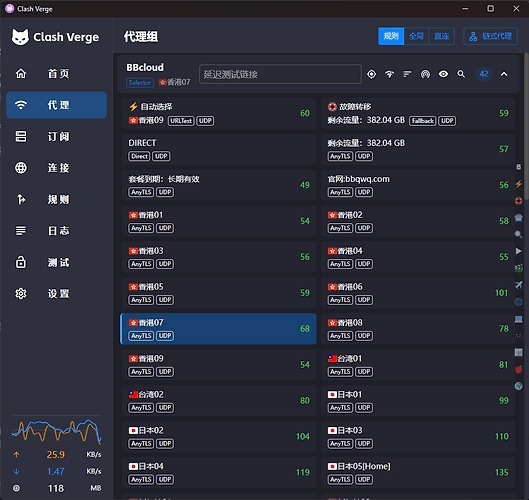Jump to group with lifebuoy rail icon

click(x=519, y=201)
